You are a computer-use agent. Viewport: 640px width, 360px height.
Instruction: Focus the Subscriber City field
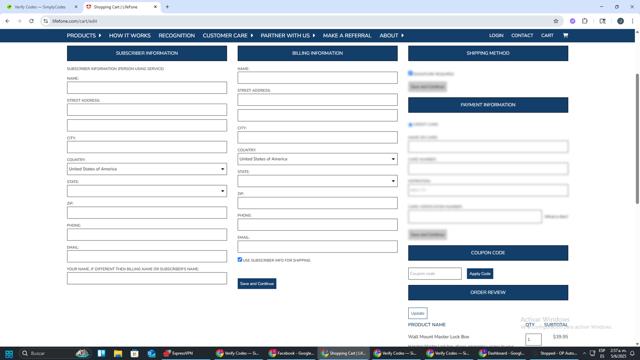tap(147, 147)
